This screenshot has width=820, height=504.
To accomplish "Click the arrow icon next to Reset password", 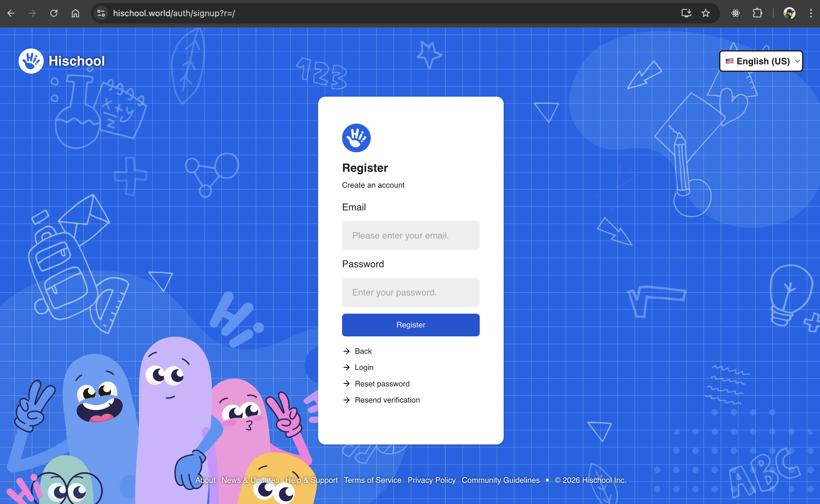I will coord(347,383).
